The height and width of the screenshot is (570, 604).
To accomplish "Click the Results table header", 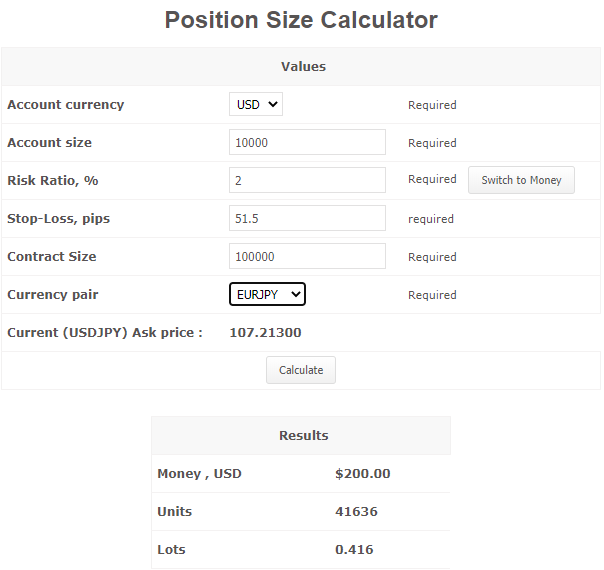I will 303,435.
